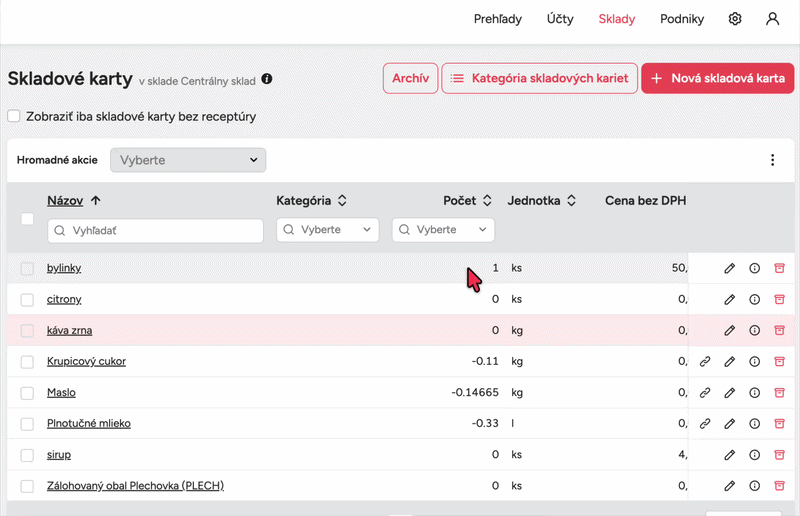The width and height of the screenshot is (800, 516).
Task: Open the Maslo card link
Action: click(x=61, y=392)
